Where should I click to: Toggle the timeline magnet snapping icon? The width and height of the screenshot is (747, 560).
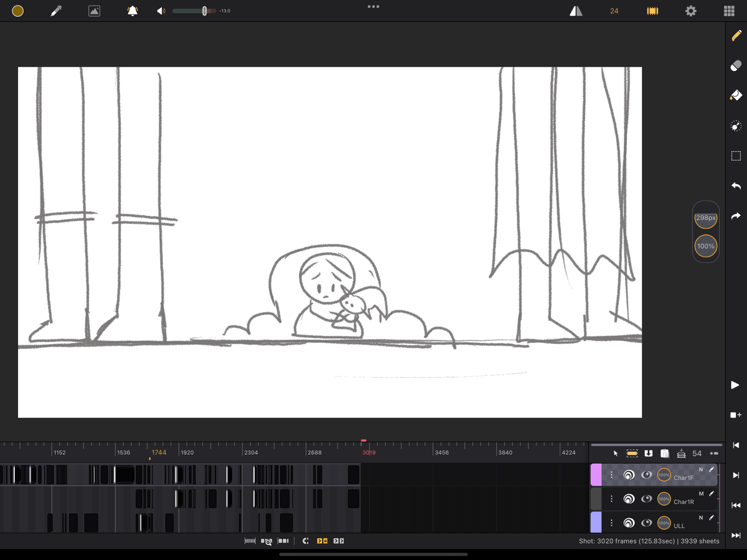point(305,541)
